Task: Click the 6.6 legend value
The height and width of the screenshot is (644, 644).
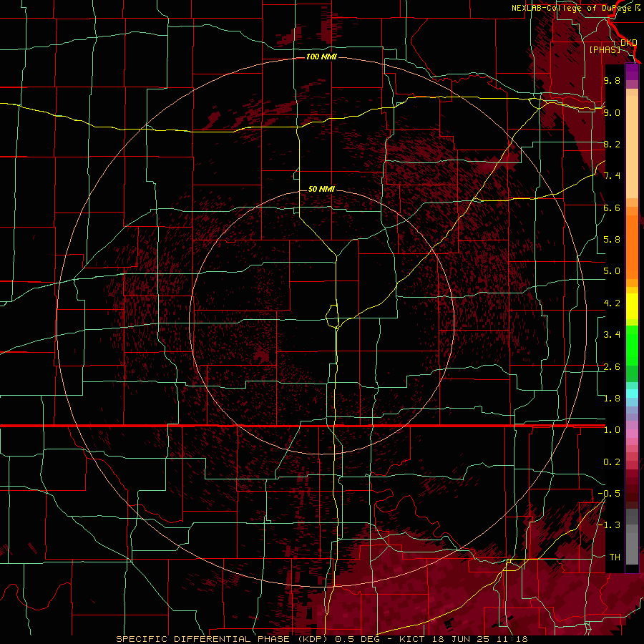Action: [612, 208]
